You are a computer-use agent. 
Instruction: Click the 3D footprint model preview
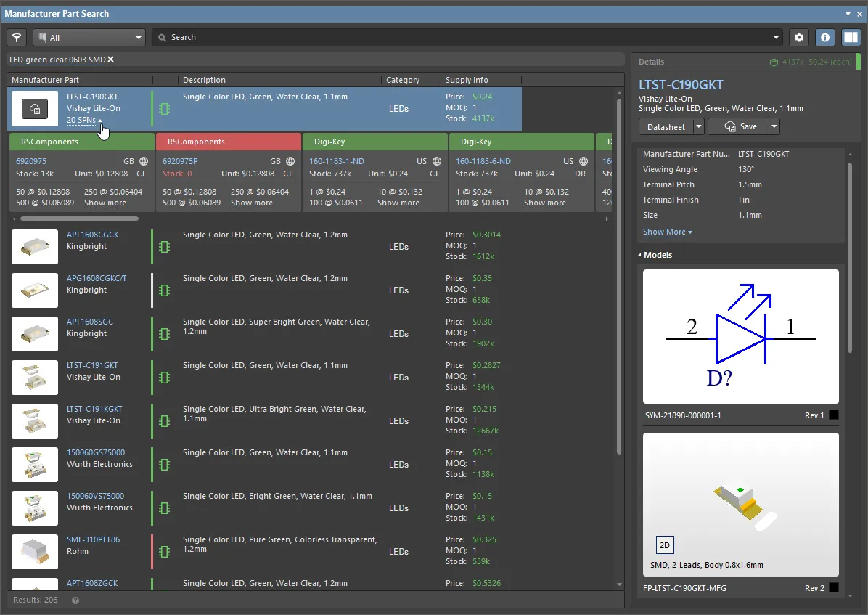pyautogui.click(x=741, y=505)
